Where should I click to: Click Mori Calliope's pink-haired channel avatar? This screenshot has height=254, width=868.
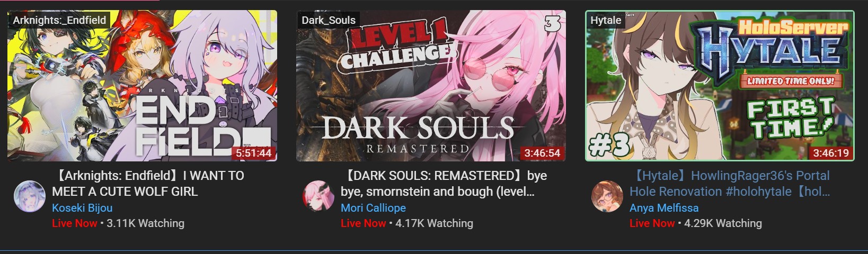(x=318, y=196)
